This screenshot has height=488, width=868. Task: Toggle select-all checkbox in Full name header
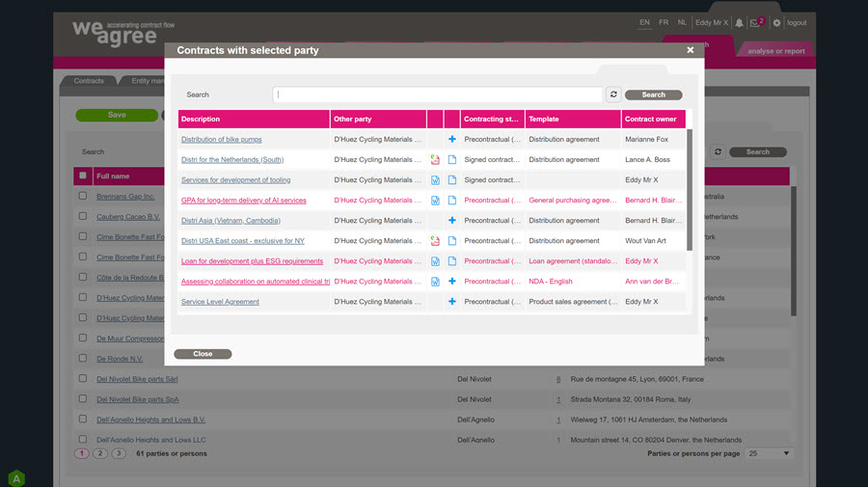point(83,176)
